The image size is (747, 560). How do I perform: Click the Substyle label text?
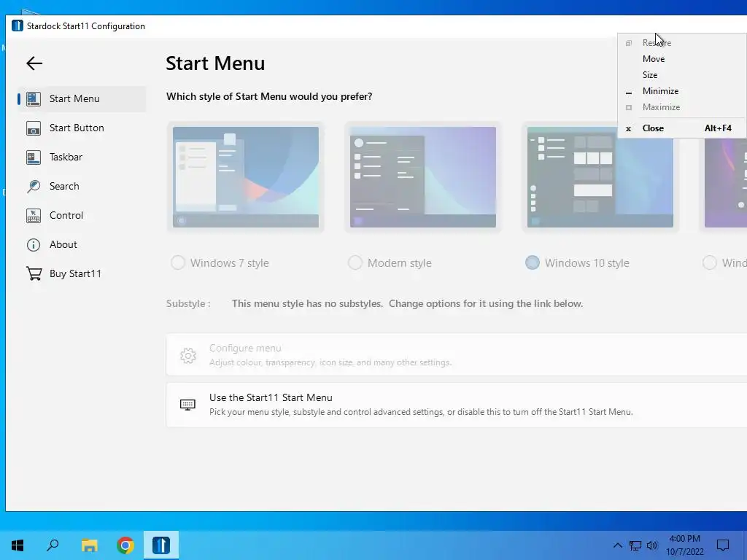point(188,304)
